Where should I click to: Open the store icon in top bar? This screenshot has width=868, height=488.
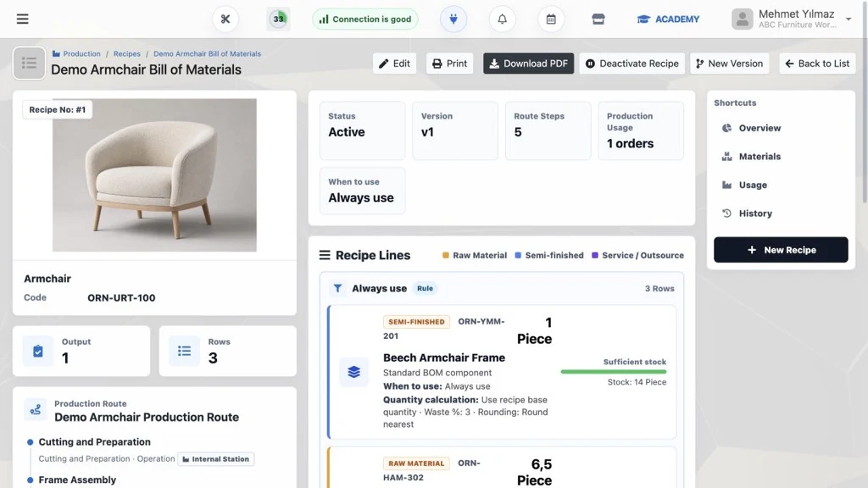598,19
